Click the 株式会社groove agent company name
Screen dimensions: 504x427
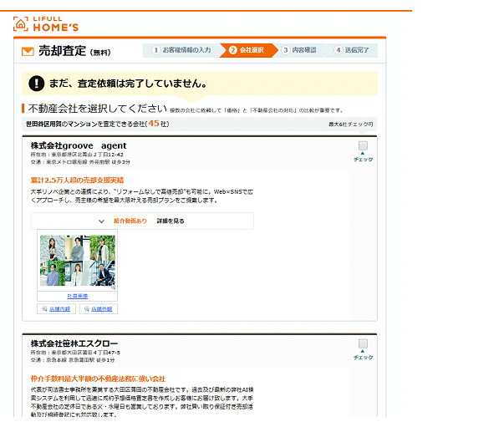[x=79, y=145]
